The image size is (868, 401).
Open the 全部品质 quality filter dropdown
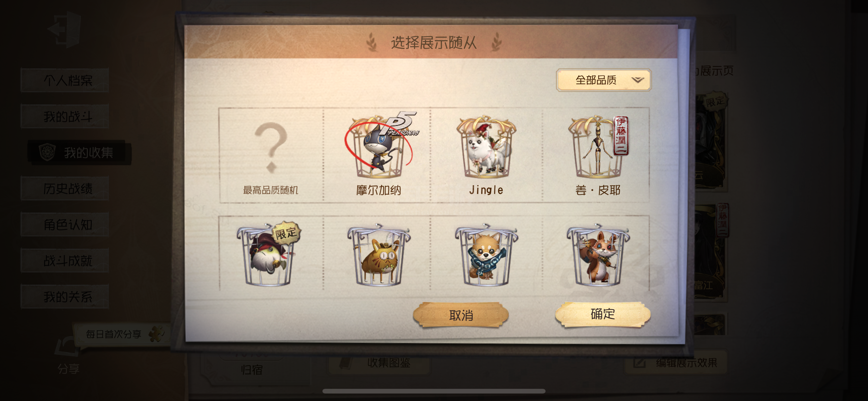(603, 80)
